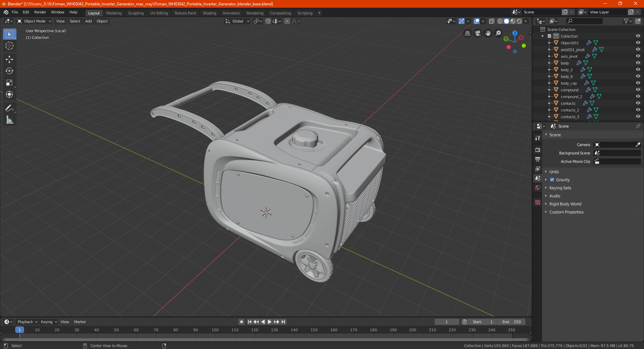The height and width of the screenshot is (349, 644).
Task: Open the Object Mode dropdown
Action: (34, 21)
